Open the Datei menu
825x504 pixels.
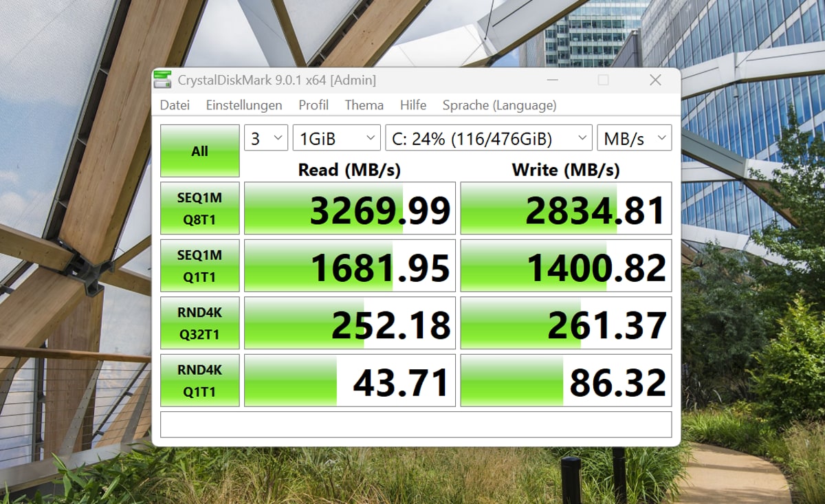(x=175, y=105)
